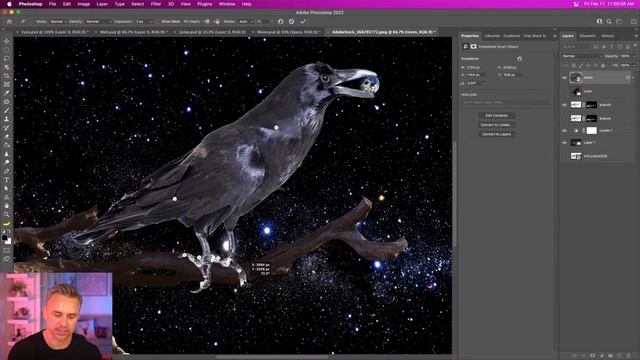Switch to the Channels tab
The width and height of the screenshot is (640, 360).
587,36
